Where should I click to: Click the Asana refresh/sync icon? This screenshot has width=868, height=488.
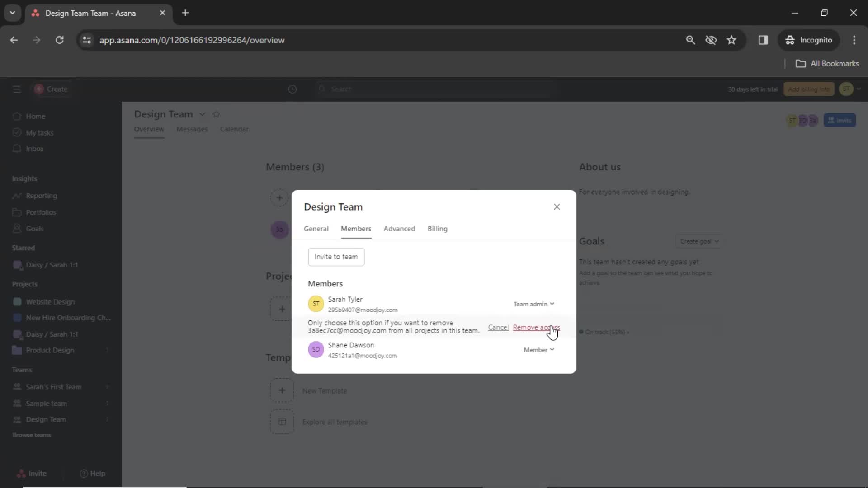pyautogui.click(x=292, y=89)
